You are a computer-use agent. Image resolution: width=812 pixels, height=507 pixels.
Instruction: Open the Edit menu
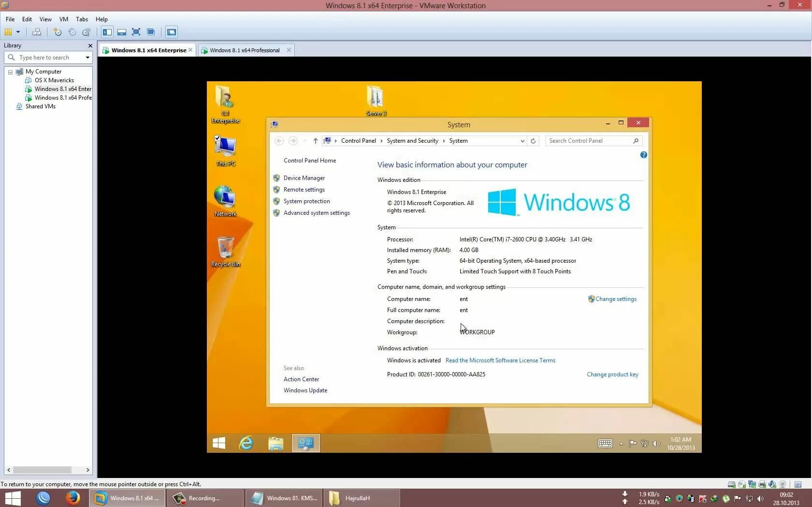coord(27,19)
